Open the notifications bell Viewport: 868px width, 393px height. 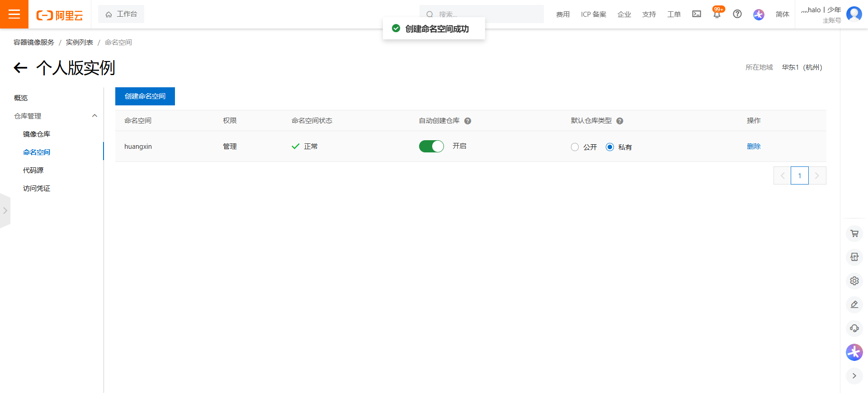717,14
